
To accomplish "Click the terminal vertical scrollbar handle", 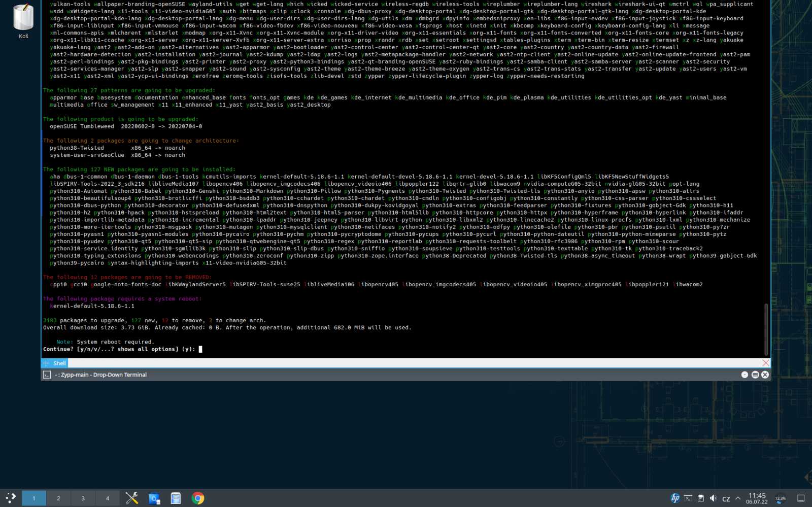I will pos(766,330).
